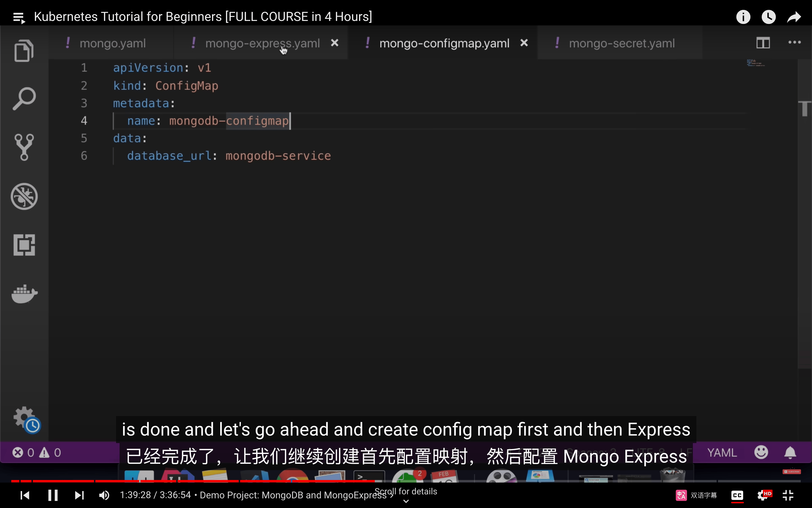Click the video title text
The height and width of the screenshot is (508, 812).
coord(203,17)
